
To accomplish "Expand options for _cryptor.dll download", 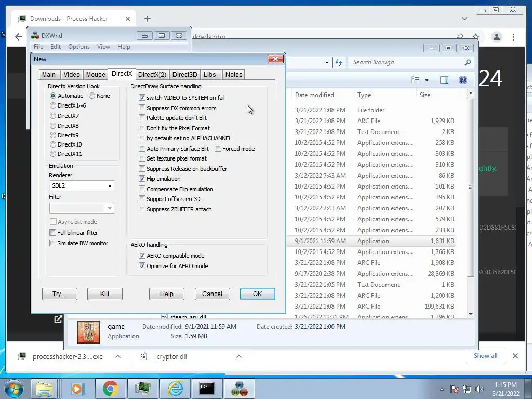I will [x=239, y=356].
